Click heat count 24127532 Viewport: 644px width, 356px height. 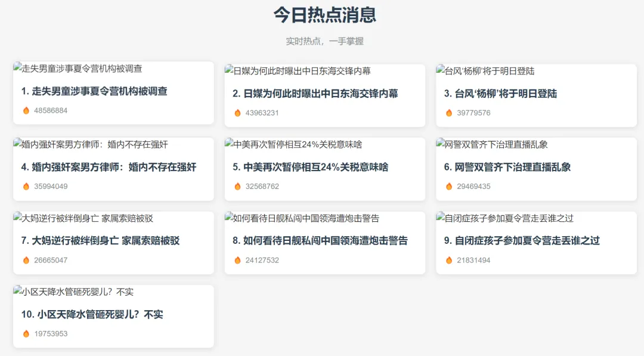(262, 261)
